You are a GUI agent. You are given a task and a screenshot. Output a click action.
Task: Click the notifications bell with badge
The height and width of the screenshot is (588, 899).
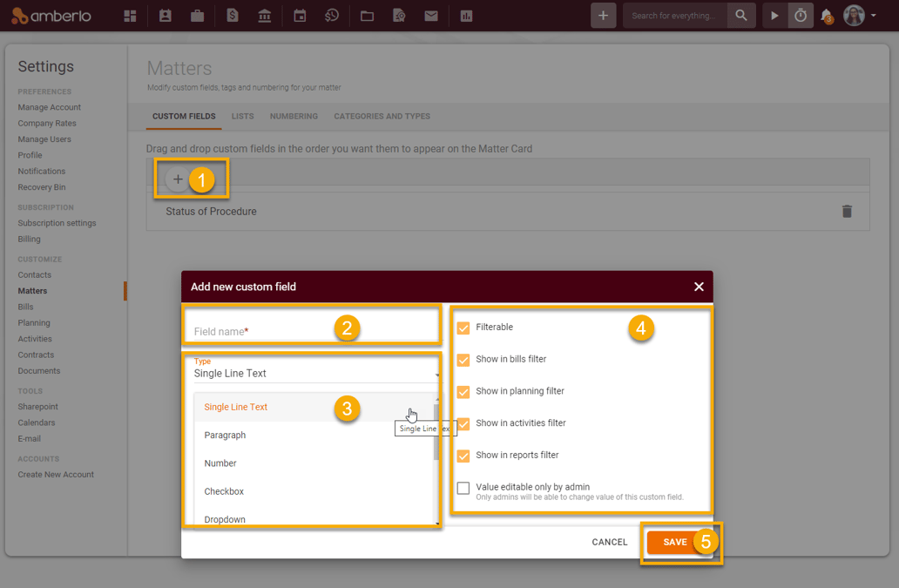[827, 15]
